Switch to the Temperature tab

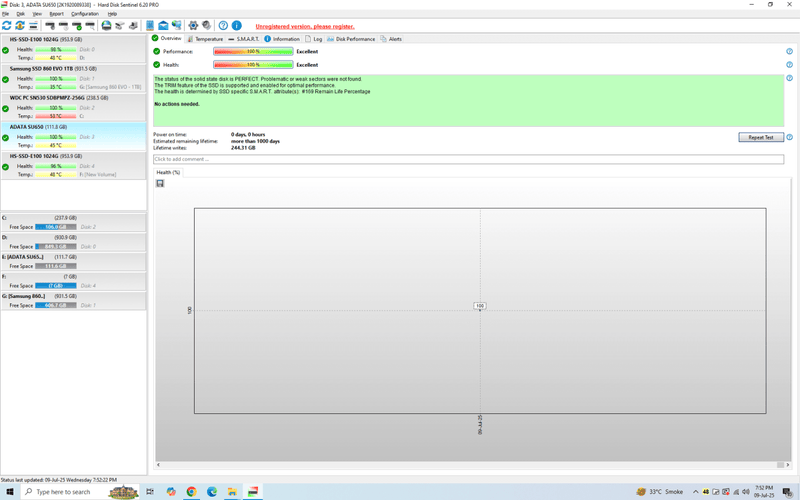click(208, 39)
